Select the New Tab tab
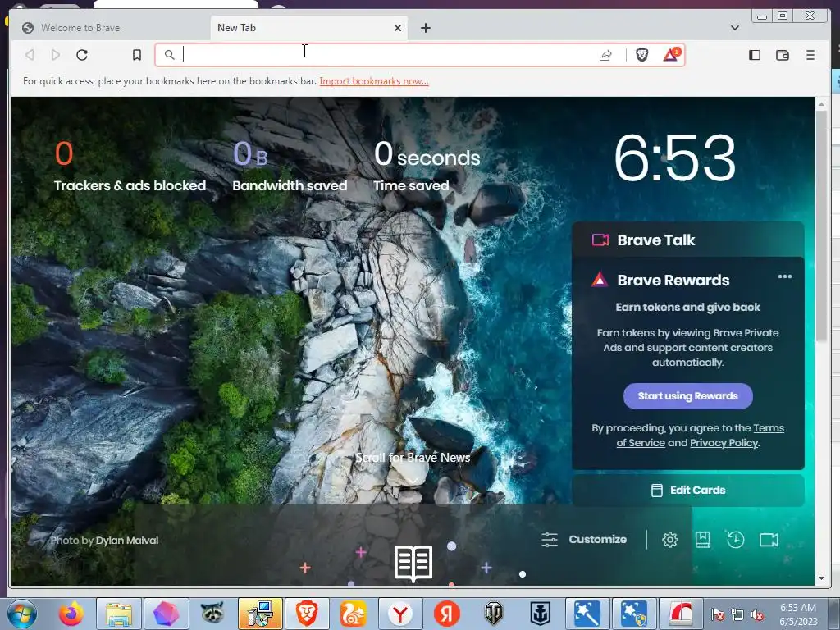The width and height of the screenshot is (840, 630). (x=308, y=28)
